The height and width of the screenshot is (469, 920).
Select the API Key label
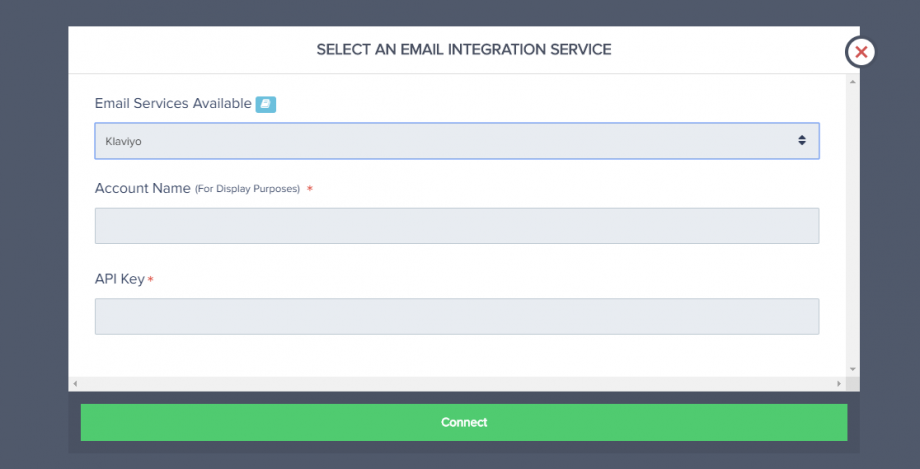click(119, 279)
